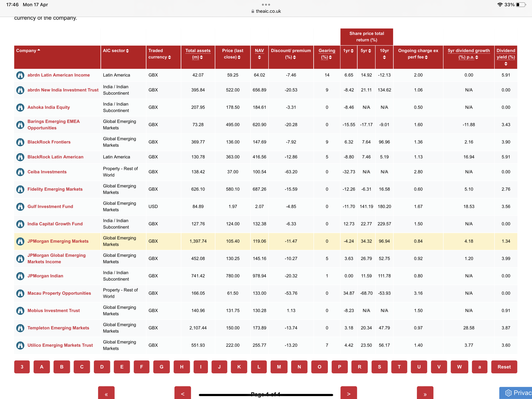Screen dimensions: 532x399
Task: Click binoculars icon beside India Capital Growth Fund
Action: click(x=20, y=224)
